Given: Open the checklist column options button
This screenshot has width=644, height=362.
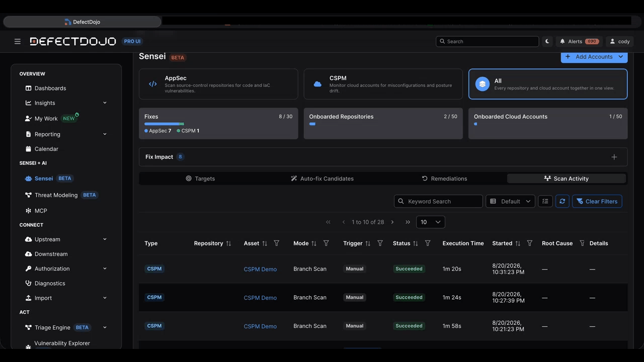Looking at the screenshot, I should 545,201.
